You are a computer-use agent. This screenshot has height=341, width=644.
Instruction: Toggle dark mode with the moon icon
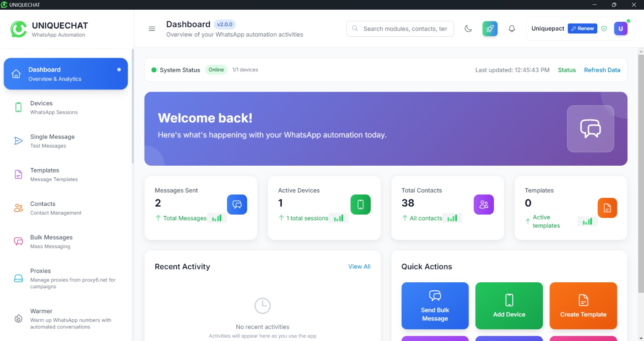tap(468, 29)
